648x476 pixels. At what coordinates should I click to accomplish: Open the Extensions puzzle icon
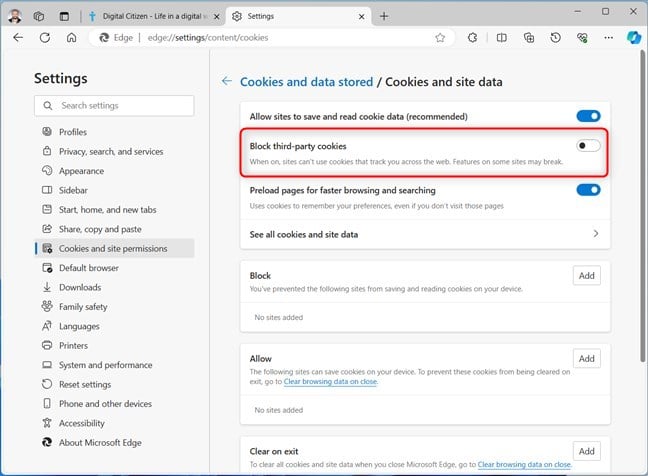tap(472, 38)
